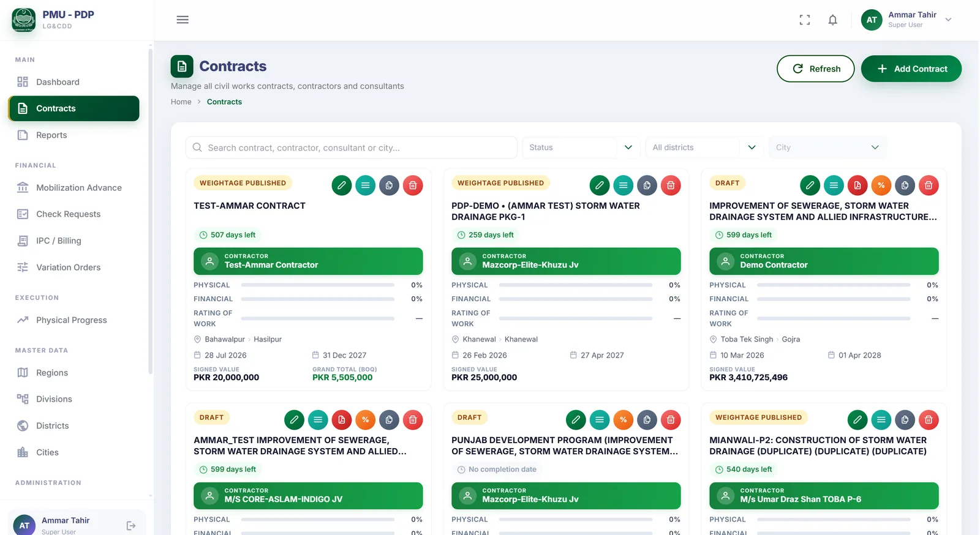Click the 259 days left badge
The width and height of the screenshot is (980, 535).
pyautogui.click(x=485, y=235)
